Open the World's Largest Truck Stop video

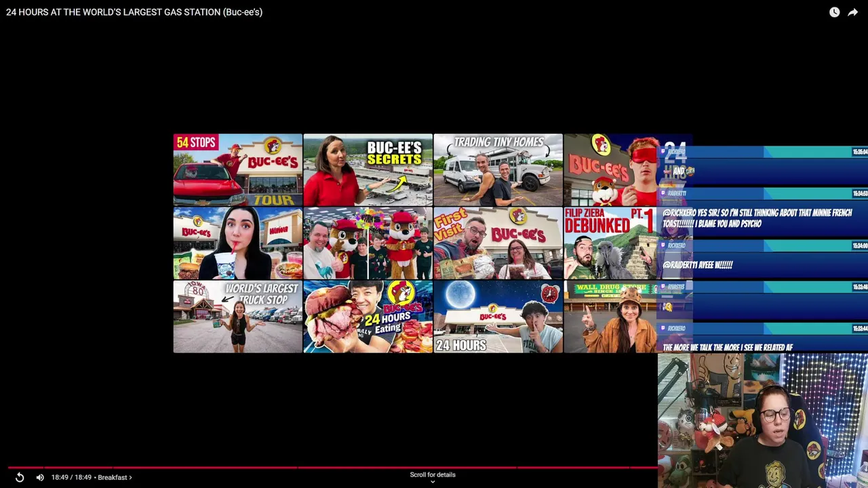coord(237,317)
